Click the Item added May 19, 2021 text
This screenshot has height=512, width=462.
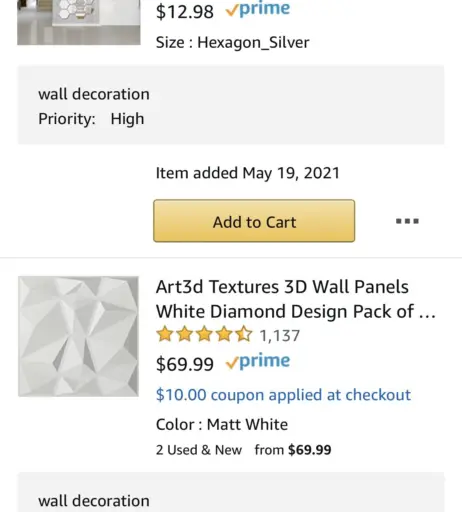coord(248,173)
